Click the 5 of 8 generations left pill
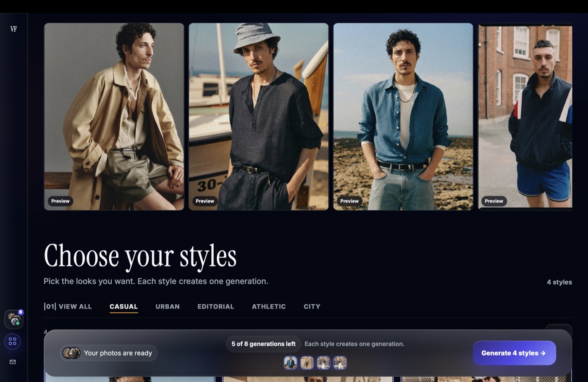The height and width of the screenshot is (382, 588). tap(263, 344)
